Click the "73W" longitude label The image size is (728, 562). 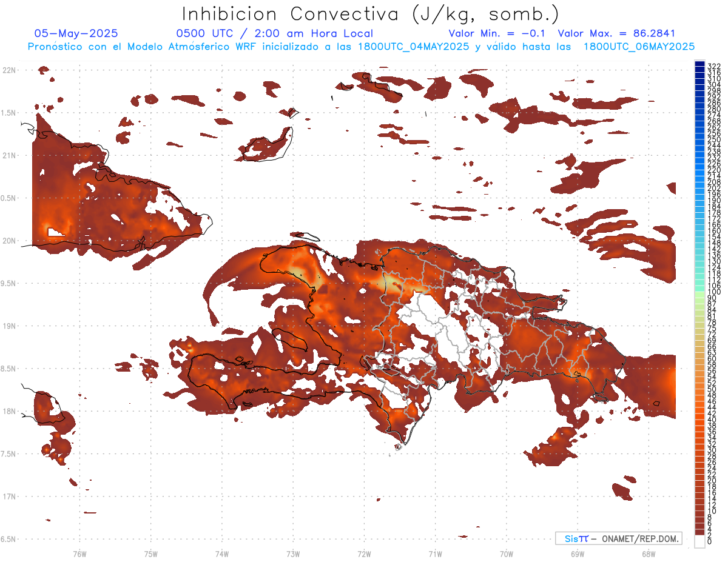pyautogui.click(x=293, y=554)
